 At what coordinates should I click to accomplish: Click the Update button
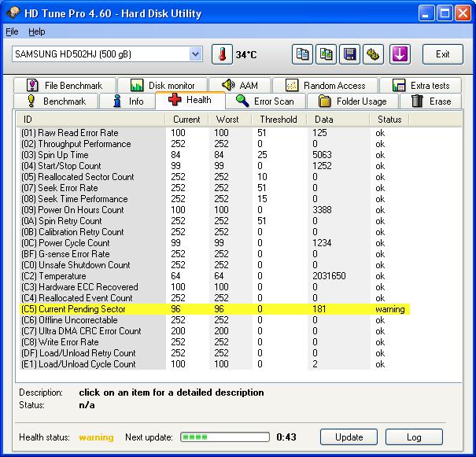(349, 437)
